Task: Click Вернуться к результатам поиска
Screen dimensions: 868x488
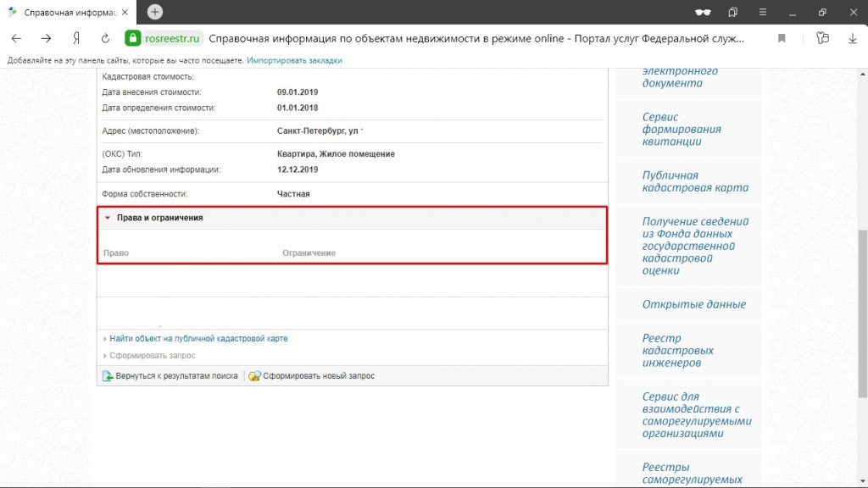Action: [176, 376]
